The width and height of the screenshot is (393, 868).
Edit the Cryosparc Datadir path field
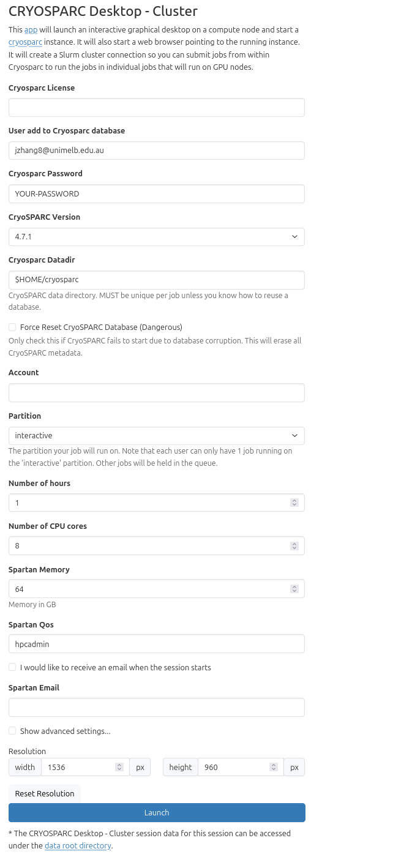156,280
